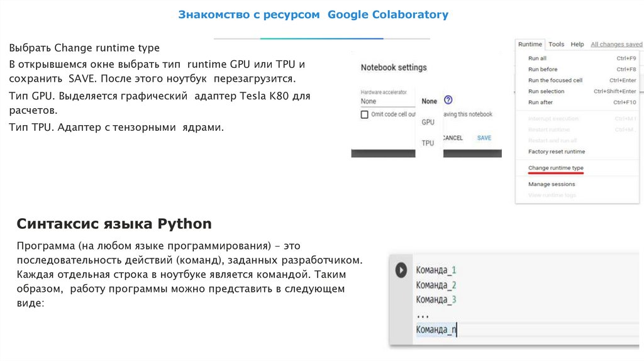
Task: Click the Команда_2 code line
Action: pyautogui.click(x=436, y=285)
